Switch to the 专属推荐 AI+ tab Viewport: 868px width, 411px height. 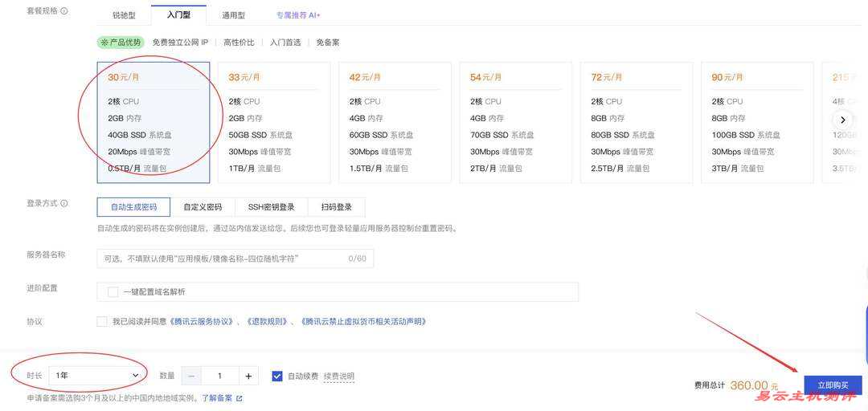click(298, 15)
